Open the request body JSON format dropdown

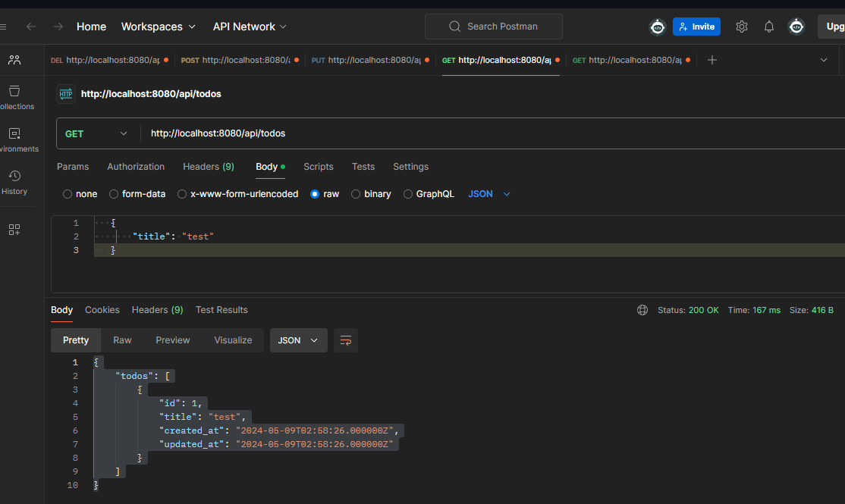pyautogui.click(x=488, y=194)
